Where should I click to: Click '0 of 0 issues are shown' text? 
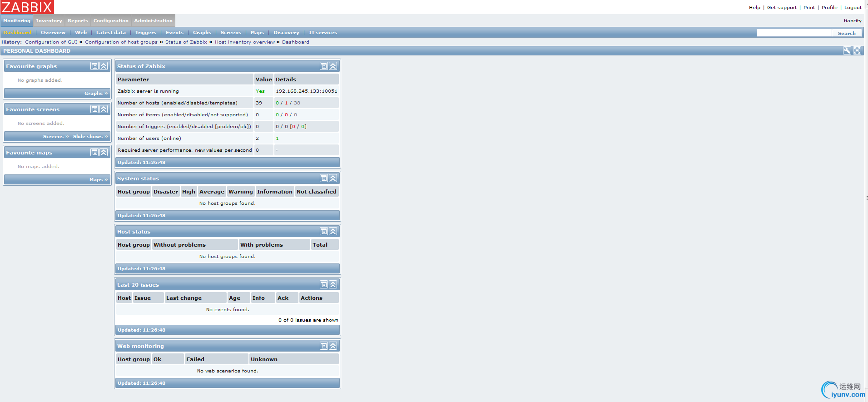point(308,320)
